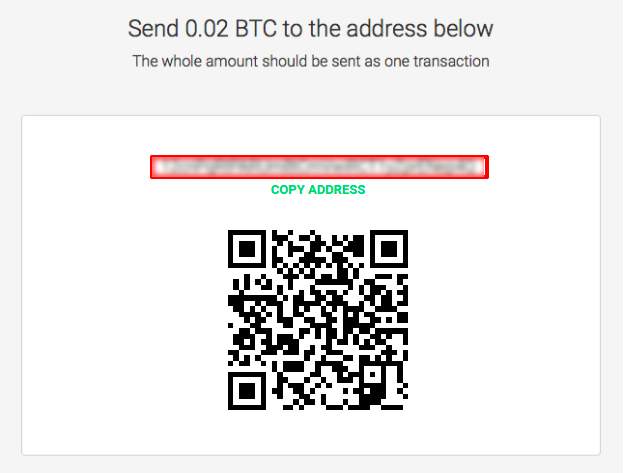This screenshot has height=473, width=624.
Task: Click the QR code top-left finder square
Action: tap(247, 249)
